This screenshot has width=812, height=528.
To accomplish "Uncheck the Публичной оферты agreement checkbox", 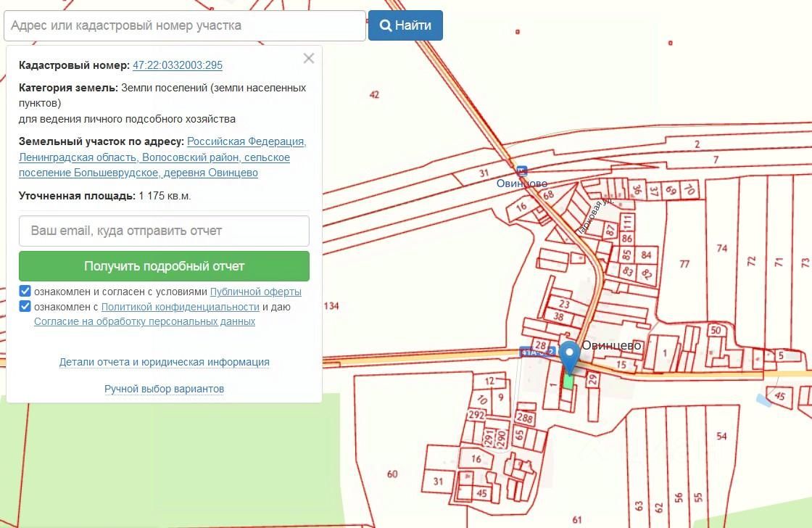I will coord(25,292).
